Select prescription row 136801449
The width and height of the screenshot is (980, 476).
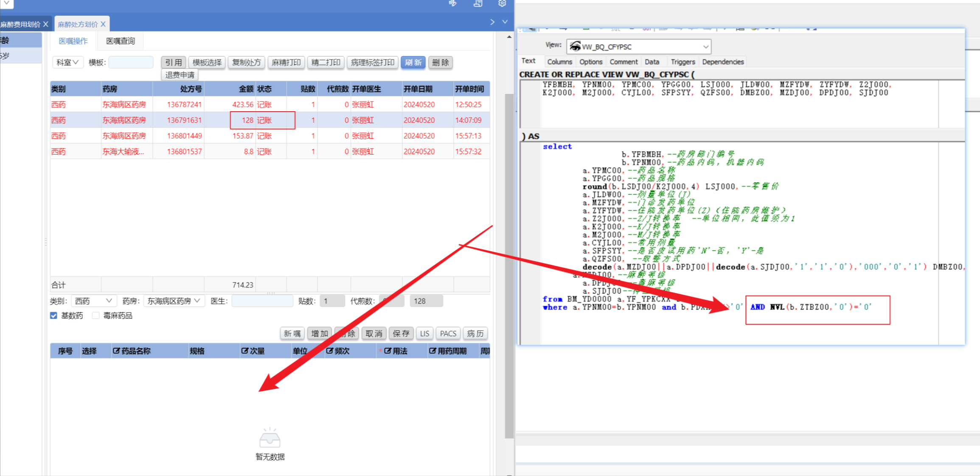(x=184, y=136)
